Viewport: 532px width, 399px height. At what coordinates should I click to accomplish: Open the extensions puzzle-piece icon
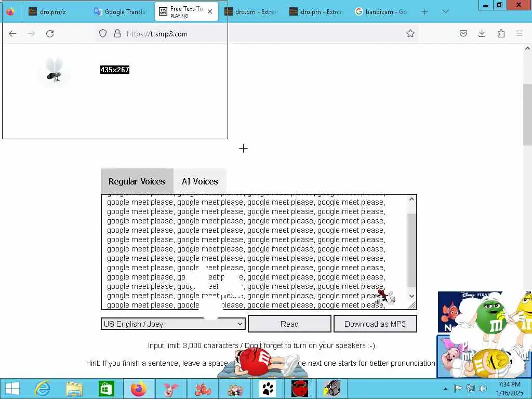pos(501,33)
